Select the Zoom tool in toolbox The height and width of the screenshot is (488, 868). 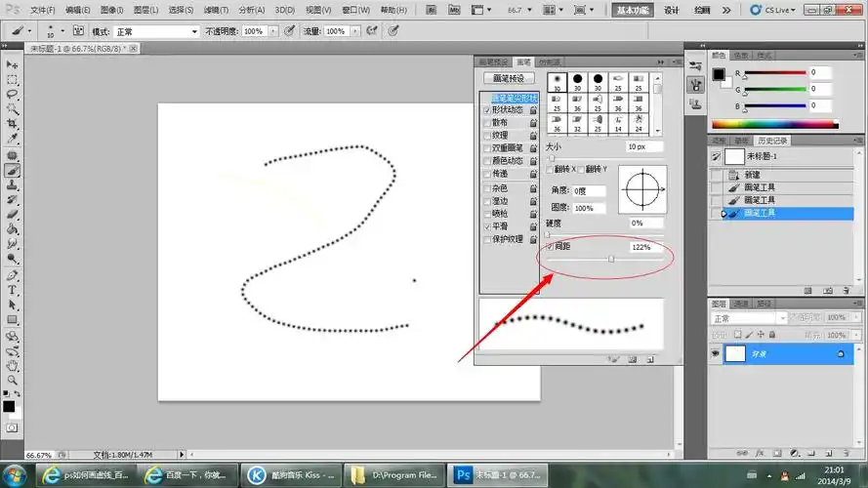point(13,380)
